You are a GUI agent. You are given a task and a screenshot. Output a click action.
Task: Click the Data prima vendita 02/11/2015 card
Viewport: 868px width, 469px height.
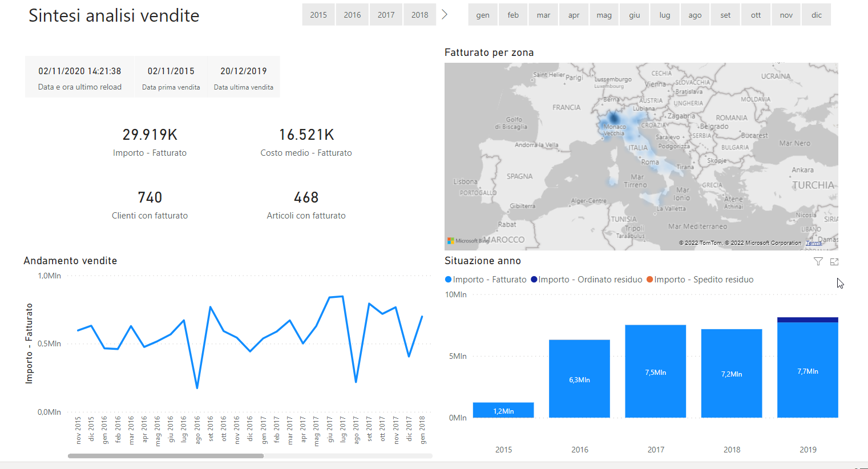coord(171,78)
